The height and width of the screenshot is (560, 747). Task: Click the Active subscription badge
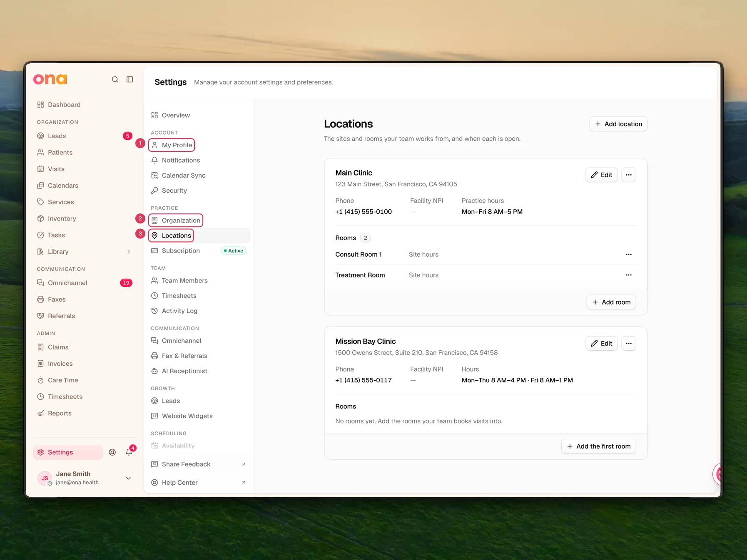click(x=234, y=251)
